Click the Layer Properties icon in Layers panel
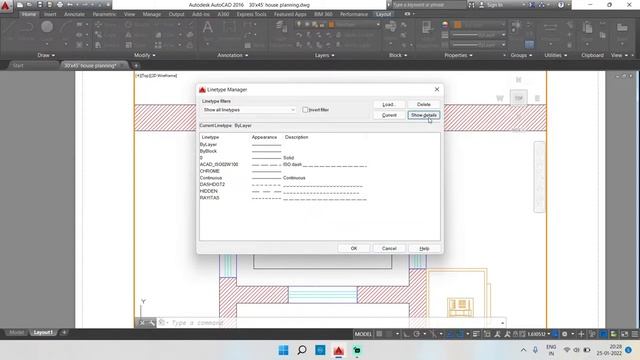The image size is (640, 360). (281, 27)
